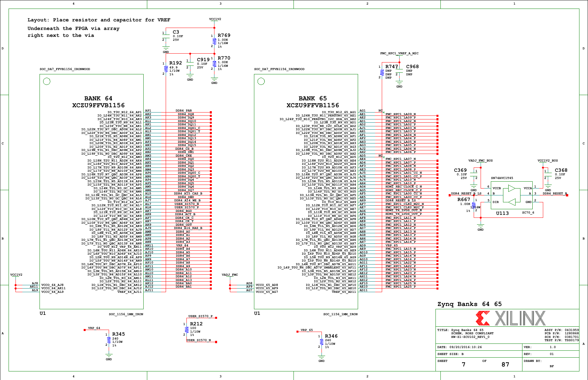Click the VADJ_FMC power label near Bank 65
Image resolution: width=588 pixels, height=380 pixels.
point(230,275)
